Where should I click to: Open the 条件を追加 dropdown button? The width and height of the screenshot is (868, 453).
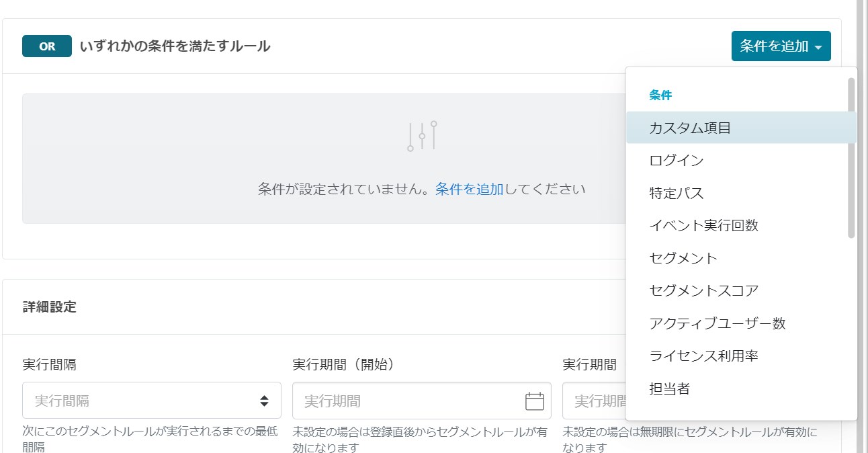781,46
